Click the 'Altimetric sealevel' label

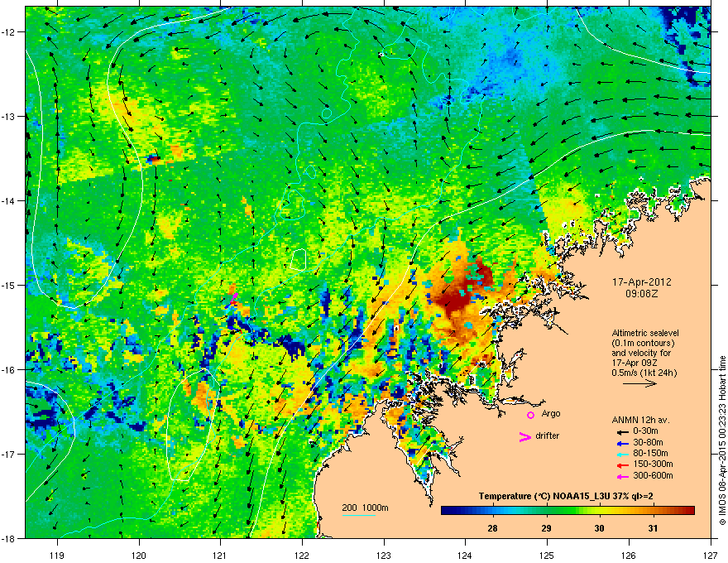tap(645, 333)
